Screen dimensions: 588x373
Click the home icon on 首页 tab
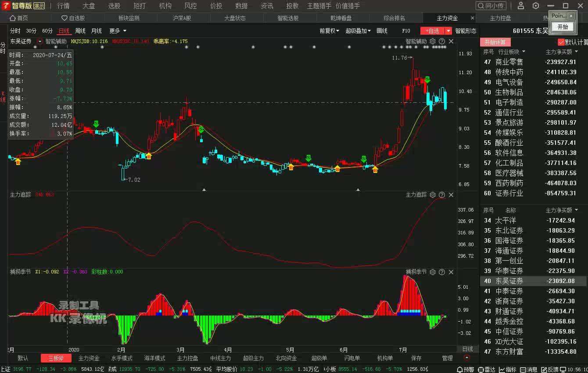pyautogui.click(x=13, y=18)
